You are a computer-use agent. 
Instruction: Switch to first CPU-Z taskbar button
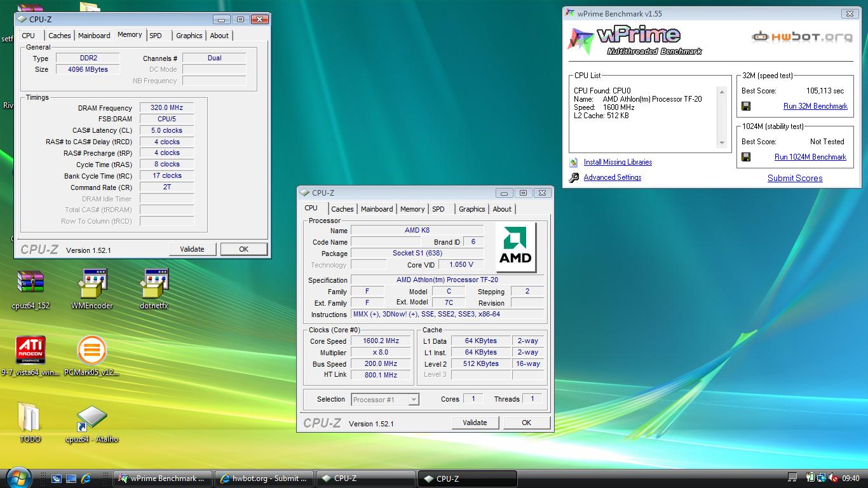coord(365,478)
